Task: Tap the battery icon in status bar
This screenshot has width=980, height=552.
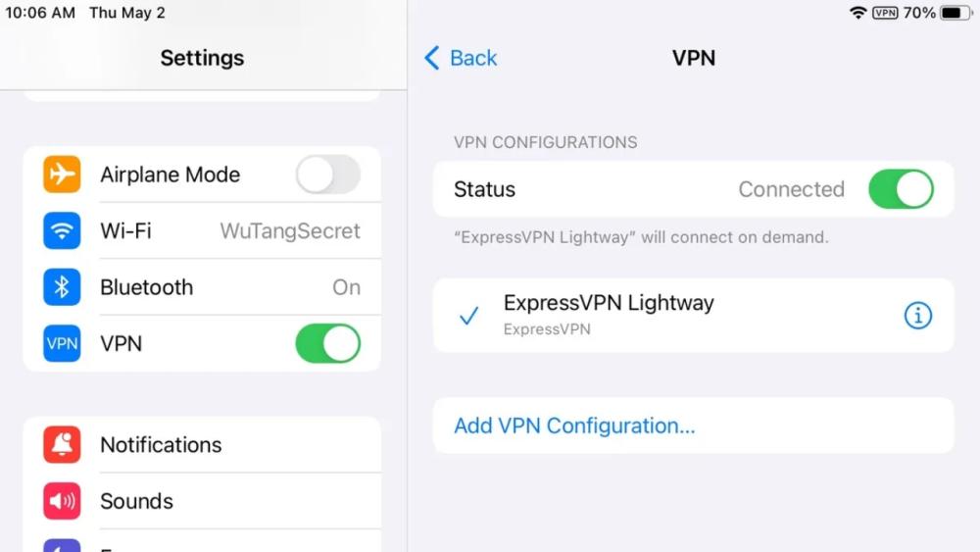Action: tap(956, 13)
